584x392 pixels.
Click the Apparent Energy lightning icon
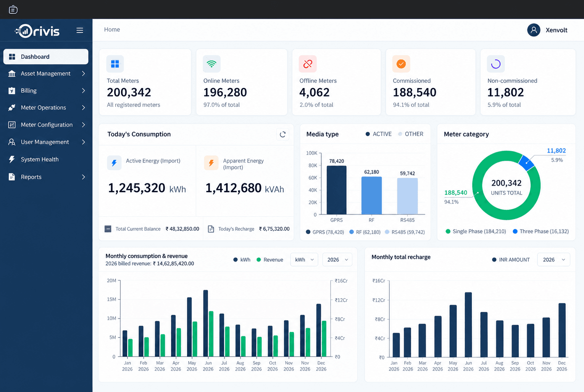tap(211, 163)
